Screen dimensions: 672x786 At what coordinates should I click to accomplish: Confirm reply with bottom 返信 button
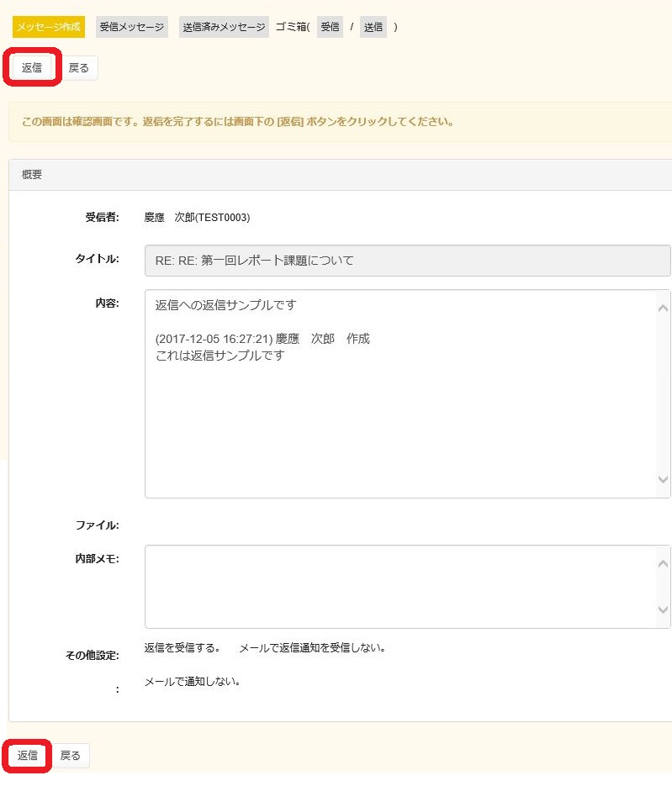coord(28,756)
